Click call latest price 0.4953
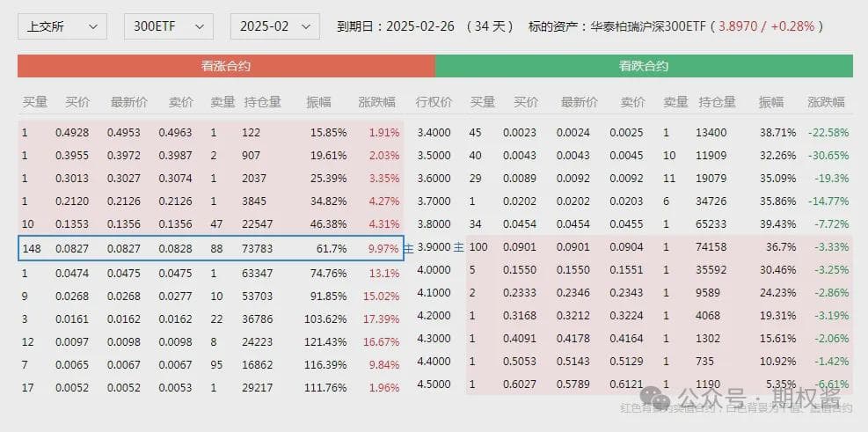Viewport: 868px width, 432px height. coord(124,133)
